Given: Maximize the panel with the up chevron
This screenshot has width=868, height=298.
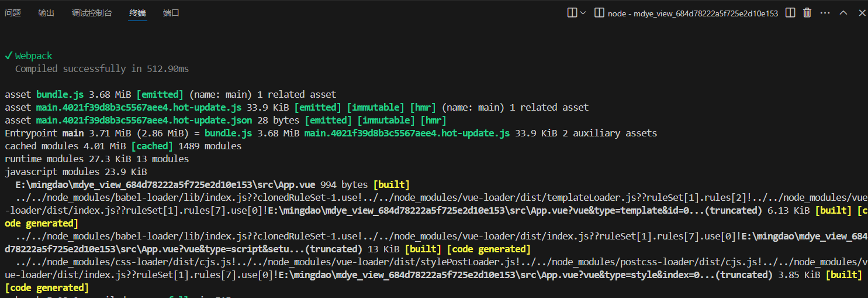Looking at the screenshot, I should pyautogui.click(x=843, y=13).
